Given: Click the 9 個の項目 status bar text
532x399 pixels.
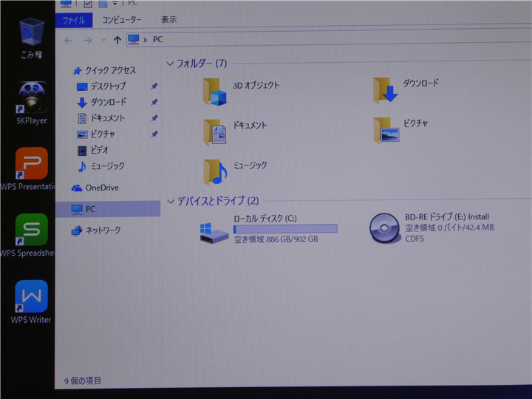Looking at the screenshot, I should [83, 381].
